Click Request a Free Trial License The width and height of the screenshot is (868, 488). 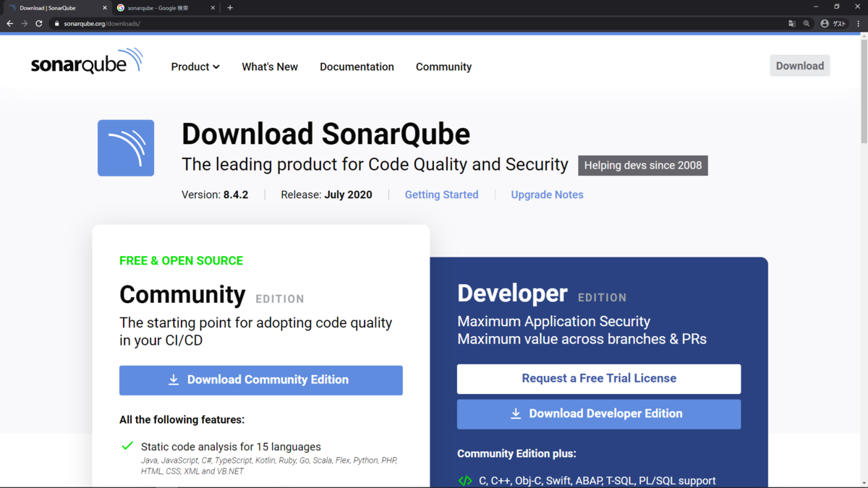599,379
